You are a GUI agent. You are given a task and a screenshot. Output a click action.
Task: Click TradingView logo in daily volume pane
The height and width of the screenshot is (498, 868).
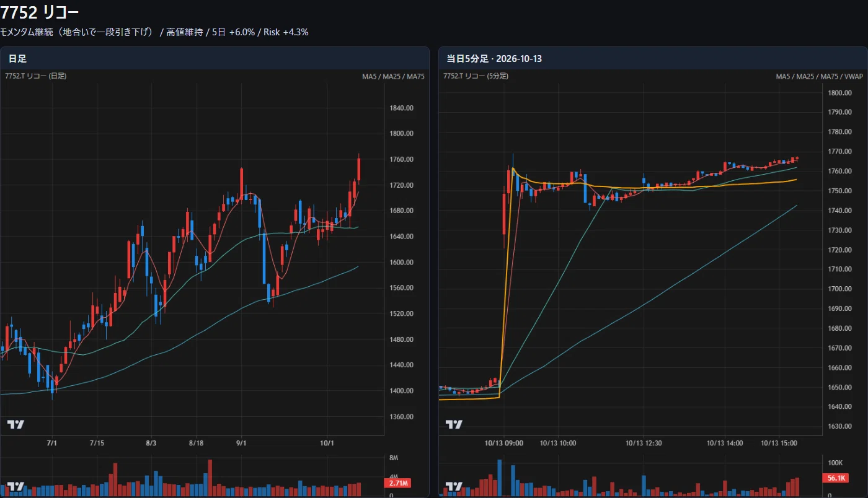[x=16, y=486]
